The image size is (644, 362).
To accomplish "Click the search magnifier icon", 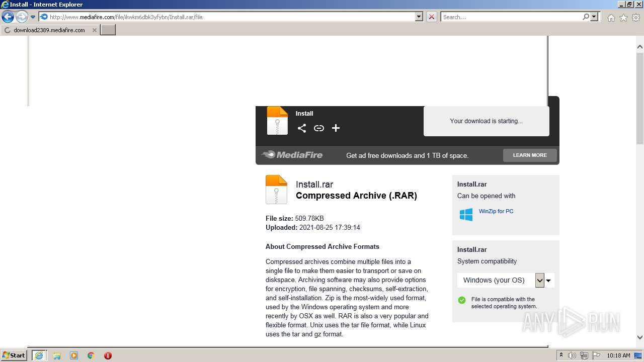I will [586, 17].
